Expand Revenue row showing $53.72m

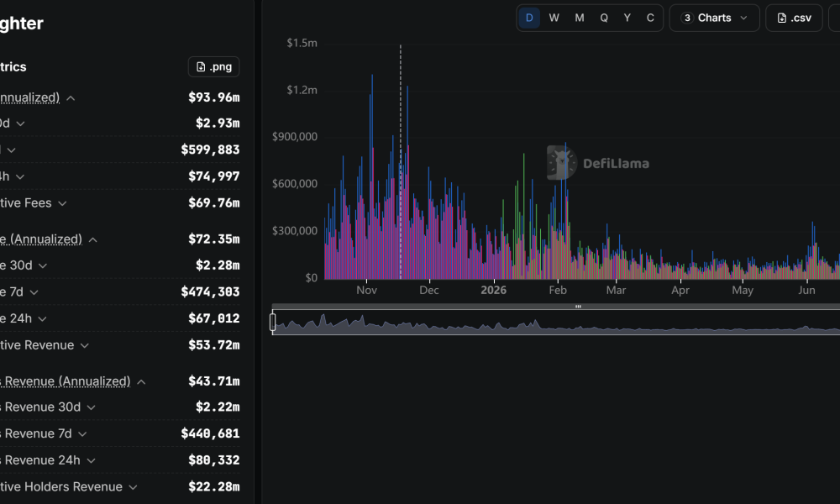coord(84,345)
